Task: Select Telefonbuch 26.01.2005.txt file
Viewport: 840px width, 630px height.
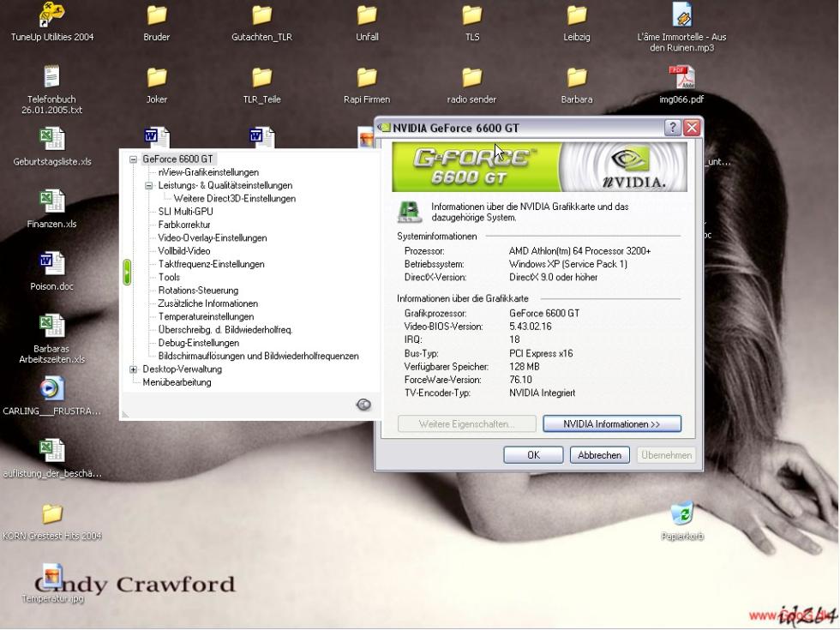Action: 51,76
